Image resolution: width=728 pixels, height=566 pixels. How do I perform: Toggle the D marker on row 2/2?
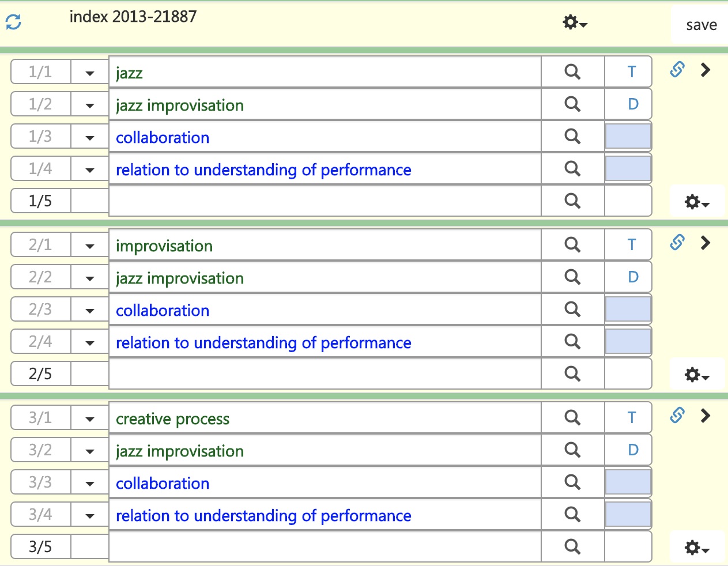pyautogui.click(x=632, y=277)
